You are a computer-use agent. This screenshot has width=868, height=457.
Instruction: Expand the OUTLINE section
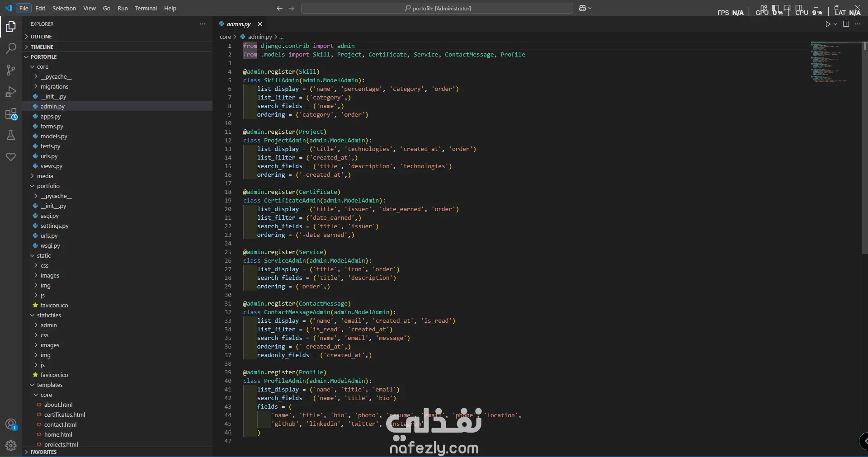click(118, 37)
